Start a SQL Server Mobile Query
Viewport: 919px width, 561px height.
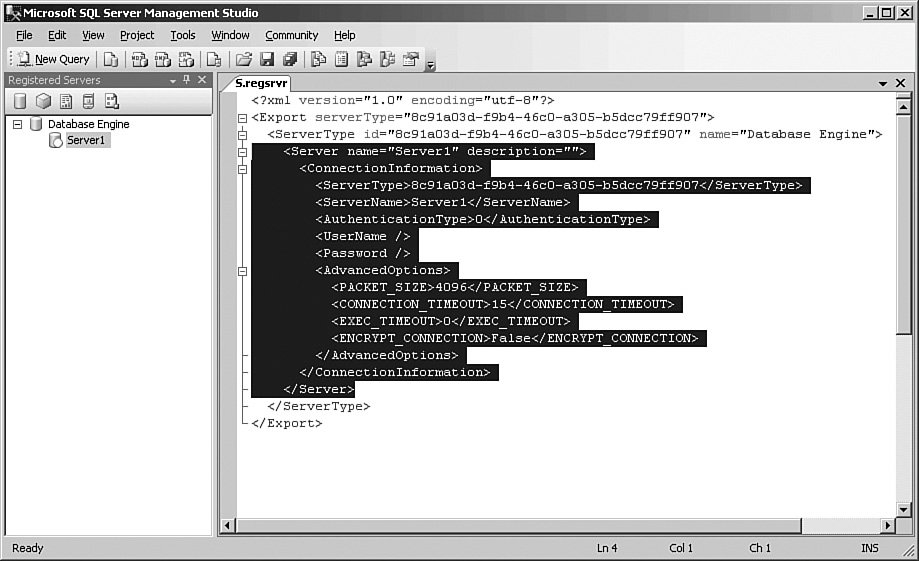[x=214, y=59]
